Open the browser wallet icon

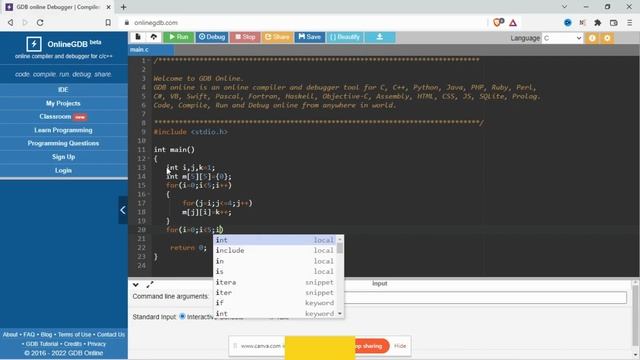click(613, 23)
